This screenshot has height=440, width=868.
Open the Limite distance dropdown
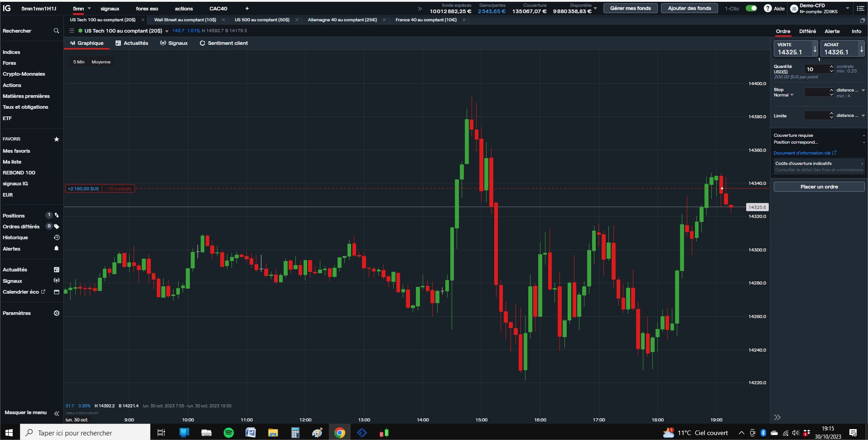click(863, 116)
